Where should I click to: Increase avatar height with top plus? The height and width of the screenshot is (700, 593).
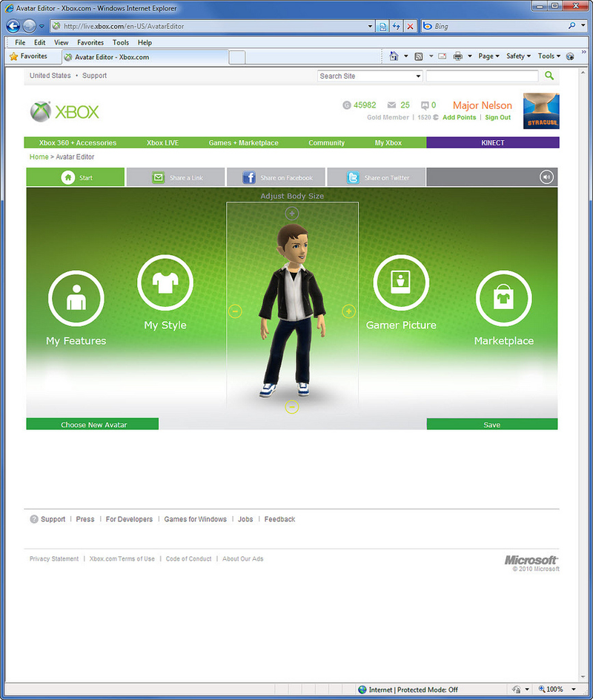[292, 214]
